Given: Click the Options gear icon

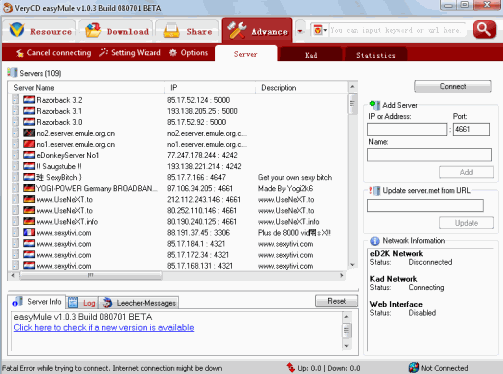Looking at the screenshot, I should [x=173, y=52].
